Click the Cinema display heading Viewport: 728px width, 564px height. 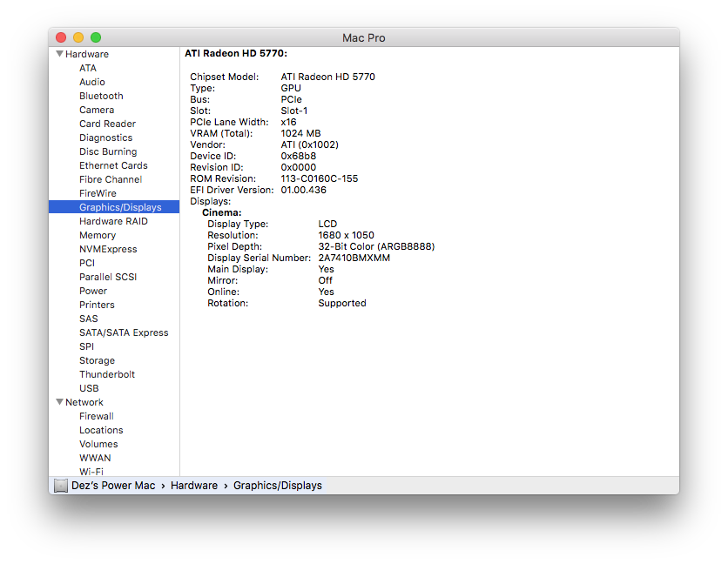[221, 212]
